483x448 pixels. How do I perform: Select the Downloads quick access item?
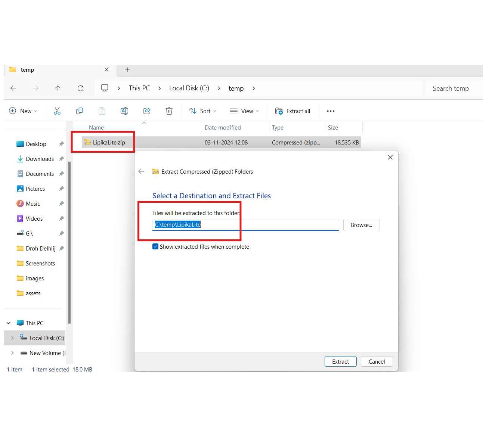(x=40, y=159)
